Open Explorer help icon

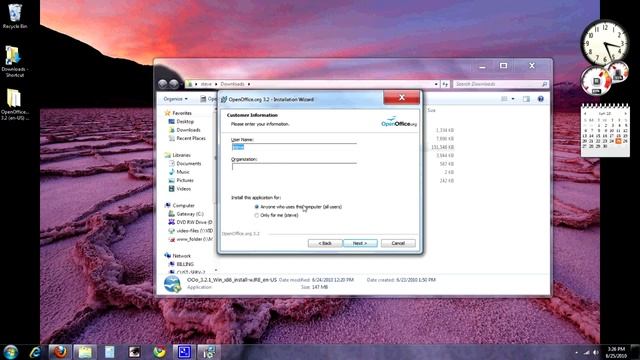(541, 99)
